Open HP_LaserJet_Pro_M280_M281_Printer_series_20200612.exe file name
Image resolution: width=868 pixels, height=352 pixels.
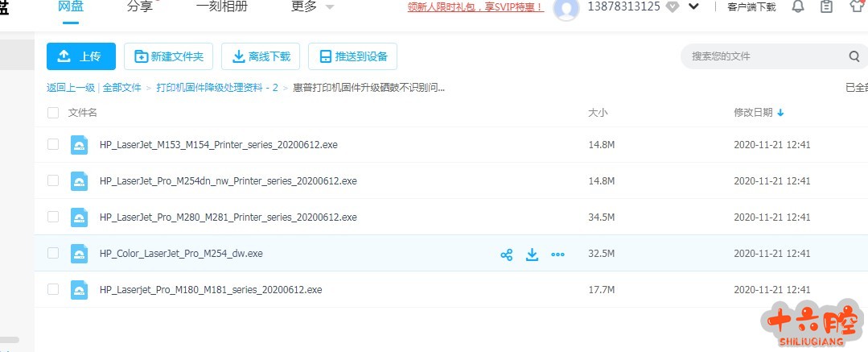[x=228, y=217]
